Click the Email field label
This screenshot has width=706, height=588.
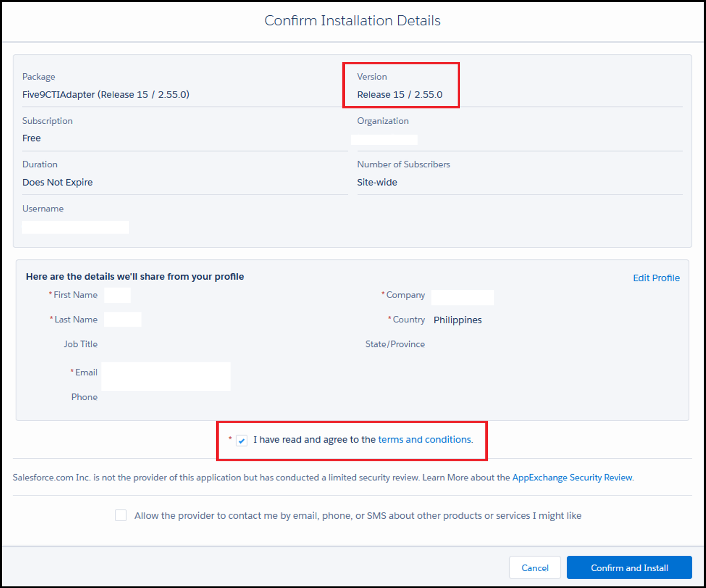tap(86, 372)
